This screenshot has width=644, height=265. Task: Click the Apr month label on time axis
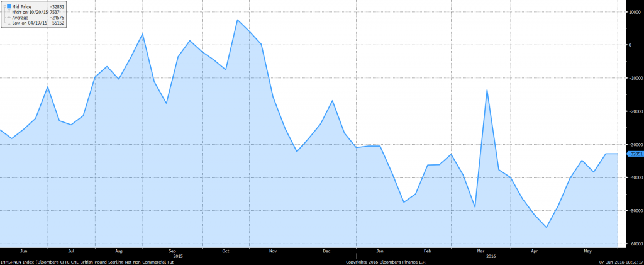click(534, 251)
